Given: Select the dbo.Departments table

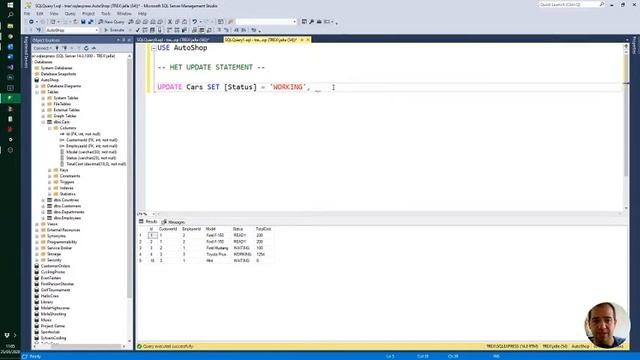Looking at the screenshot, I should pos(69,212).
